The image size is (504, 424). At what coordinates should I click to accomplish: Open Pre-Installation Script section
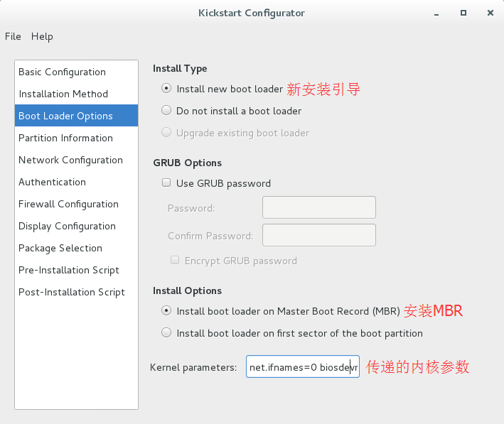(x=77, y=270)
